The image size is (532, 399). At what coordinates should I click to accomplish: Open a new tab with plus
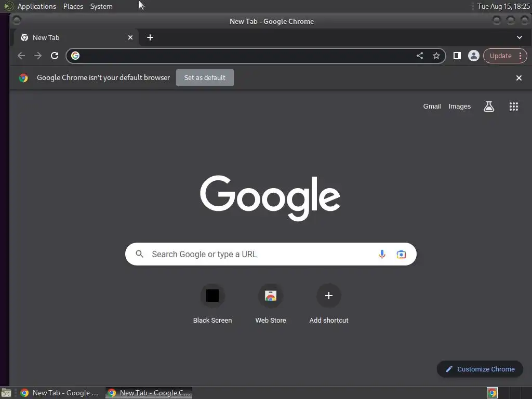coord(150,37)
